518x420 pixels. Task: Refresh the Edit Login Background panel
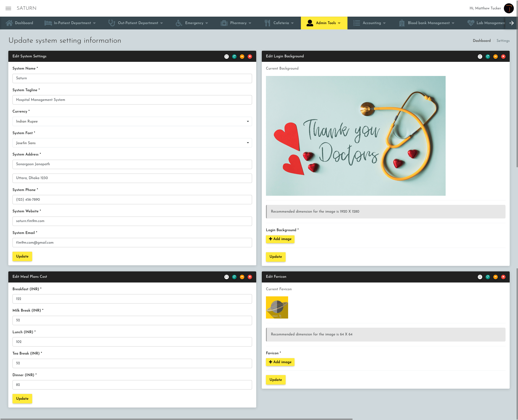click(x=488, y=56)
